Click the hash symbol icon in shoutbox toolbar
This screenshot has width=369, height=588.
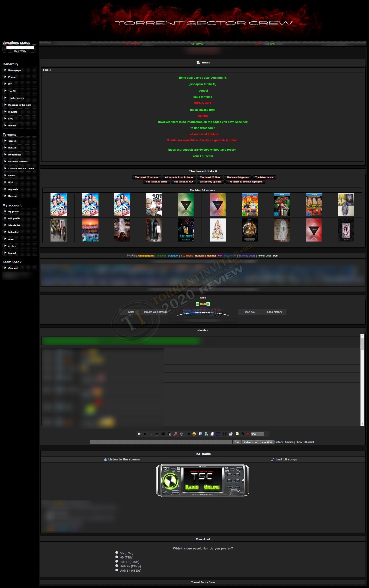(243, 434)
